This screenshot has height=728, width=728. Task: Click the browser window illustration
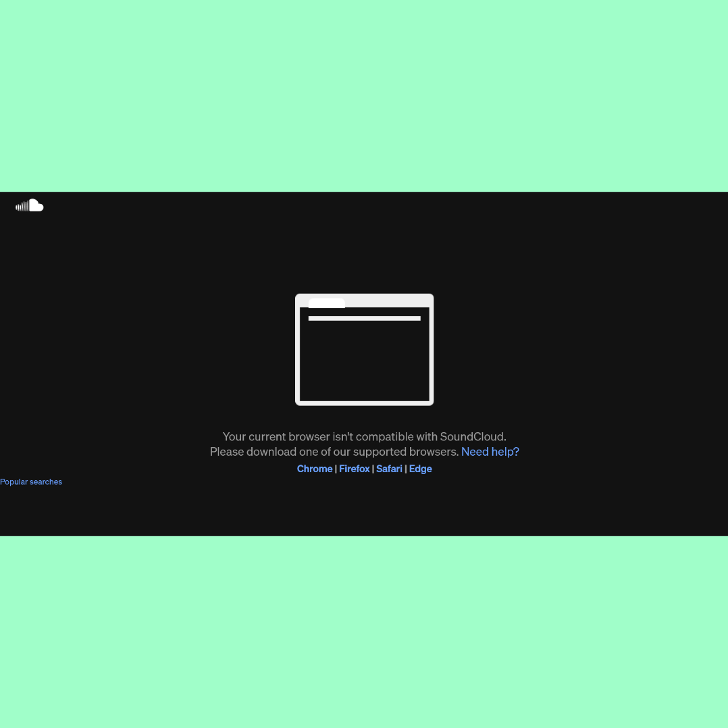364,350
